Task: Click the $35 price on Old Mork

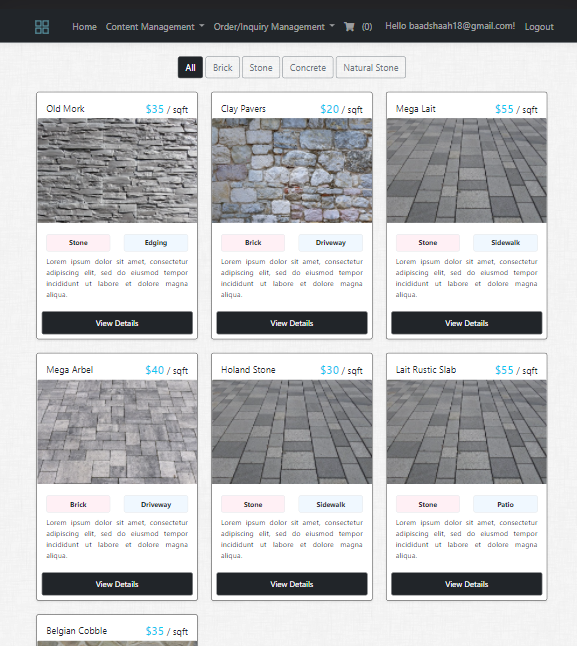Action: coord(154,109)
